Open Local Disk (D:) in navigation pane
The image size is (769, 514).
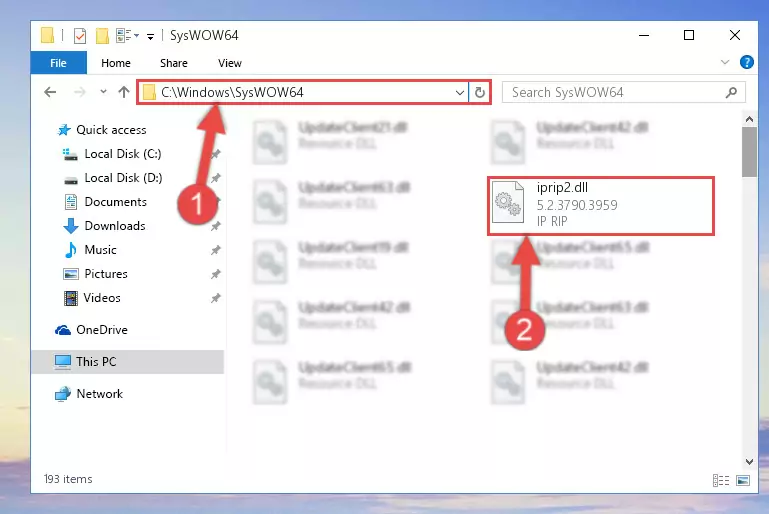click(x=123, y=178)
